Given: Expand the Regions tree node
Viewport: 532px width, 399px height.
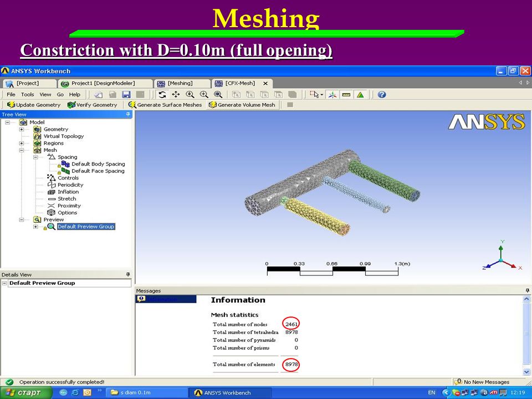Looking at the screenshot, I should (22, 143).
